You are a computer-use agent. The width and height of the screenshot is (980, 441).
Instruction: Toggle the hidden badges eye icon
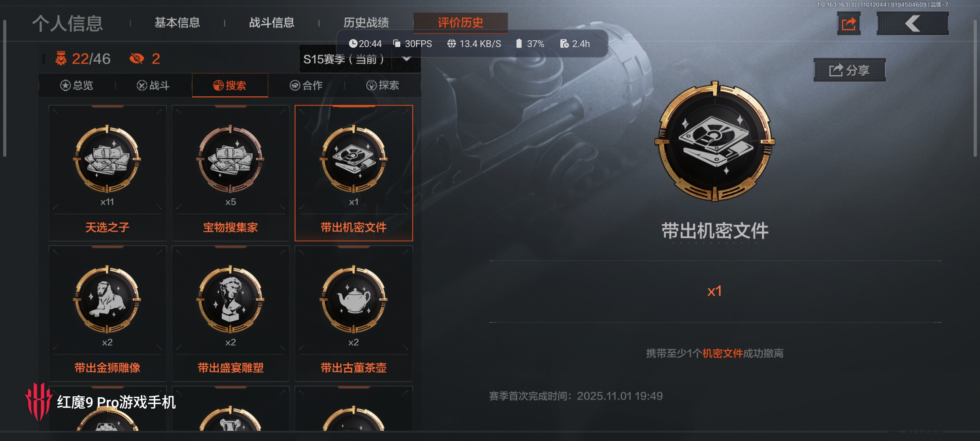point(137,59)
